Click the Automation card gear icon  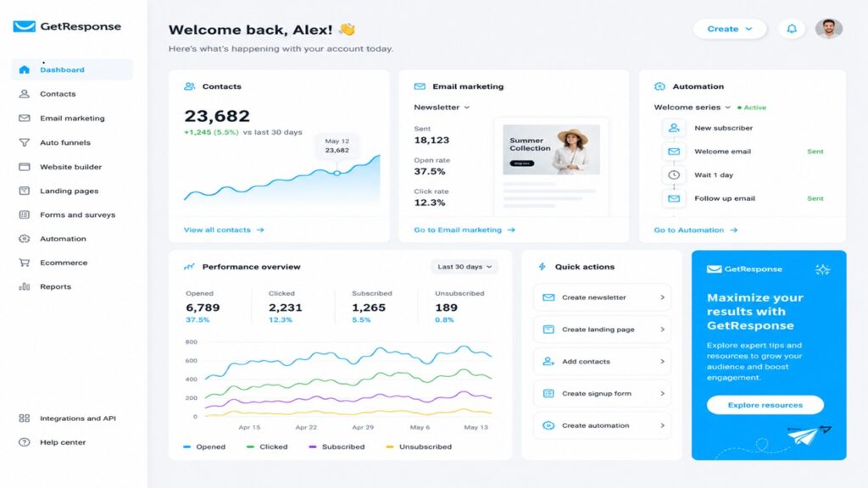point(659,86)
